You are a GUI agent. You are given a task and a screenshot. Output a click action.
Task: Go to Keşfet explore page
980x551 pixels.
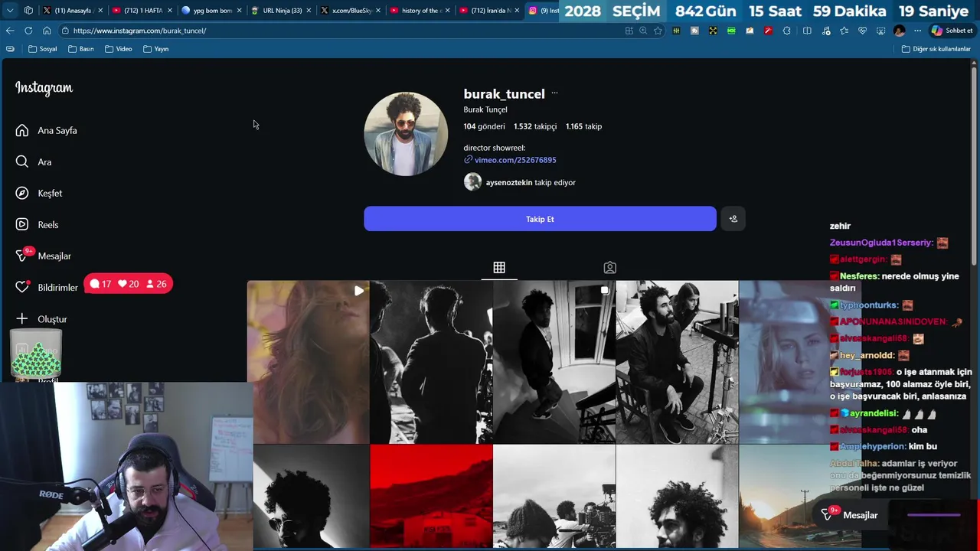[39, 193]
